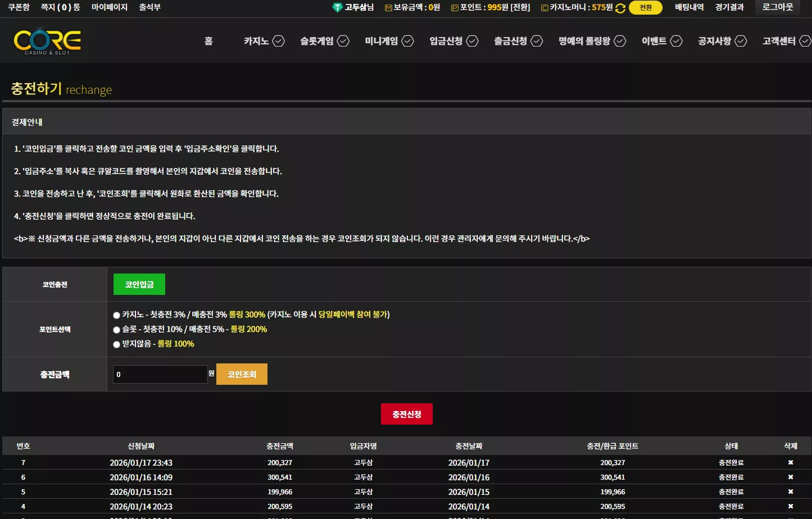The image size is (812, 519).
Task: Click the Tether icon beside 고두삼님
Action: pos(337,7)
